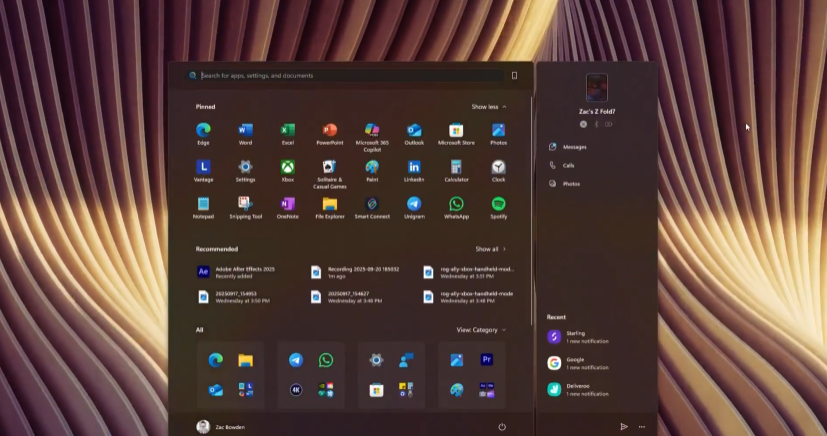Click the send icon in phone panel
Screen dimensions: 827x436
(x=624, y=427)
